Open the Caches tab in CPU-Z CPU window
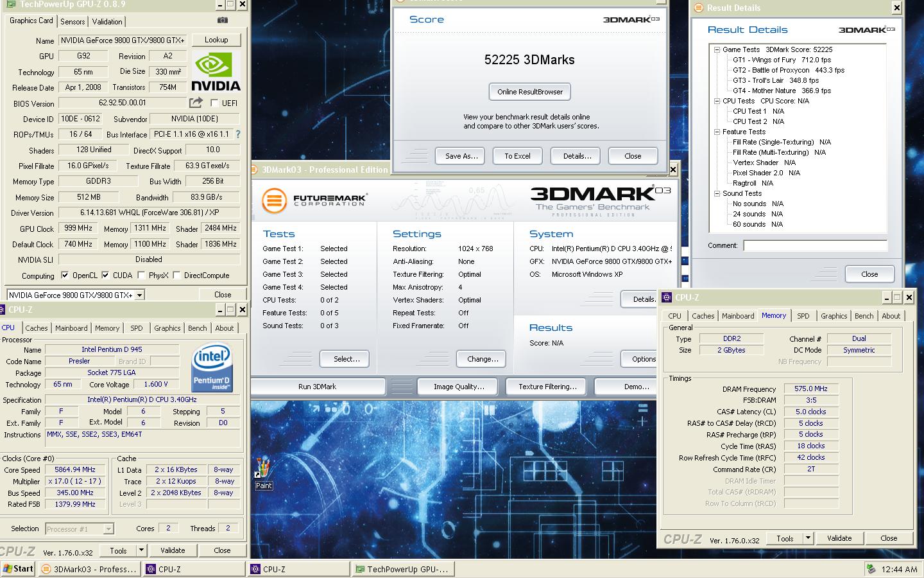 [37, 328]
